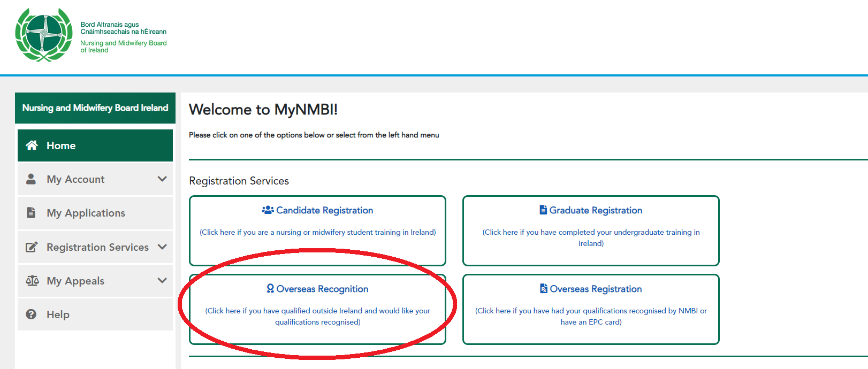Click the Overseas Registration file icon
The image size is (868, 369).
tap(544, 288)
